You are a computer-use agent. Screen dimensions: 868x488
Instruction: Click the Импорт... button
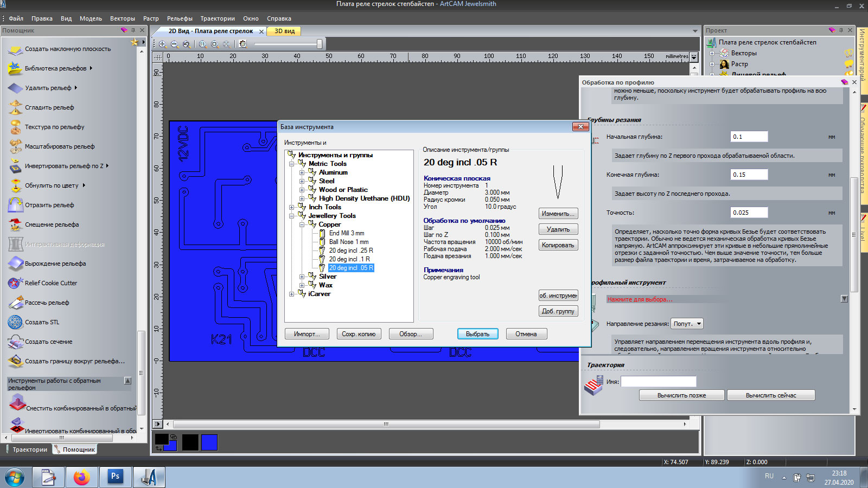coord(307,334)
